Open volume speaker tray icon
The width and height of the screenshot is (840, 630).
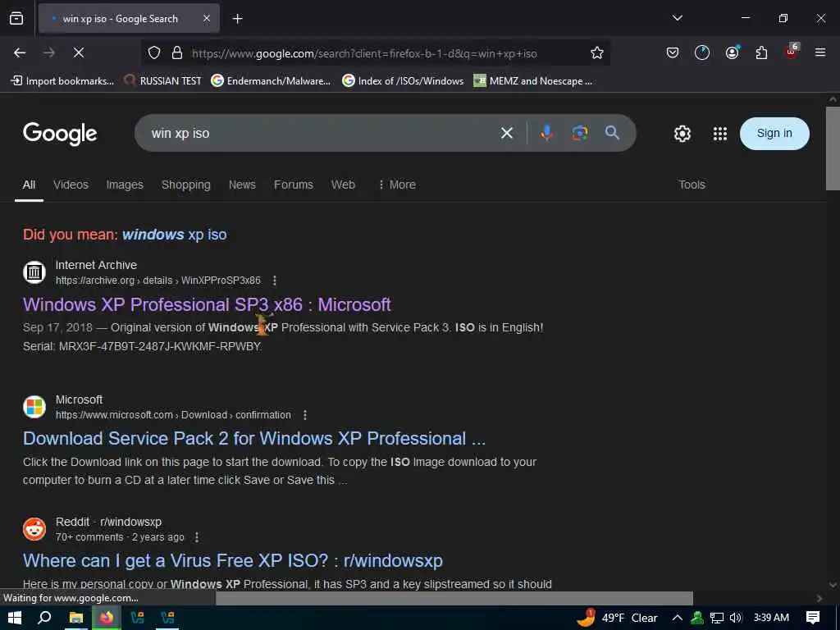[x=736, y=618]
